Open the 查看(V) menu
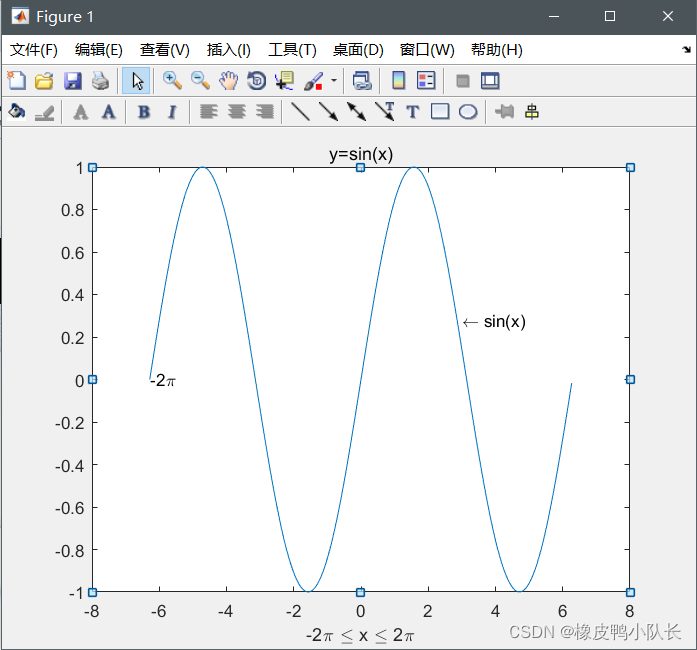Image resolution: width=697 pixels, height=650 pixels. coord(165,50)
